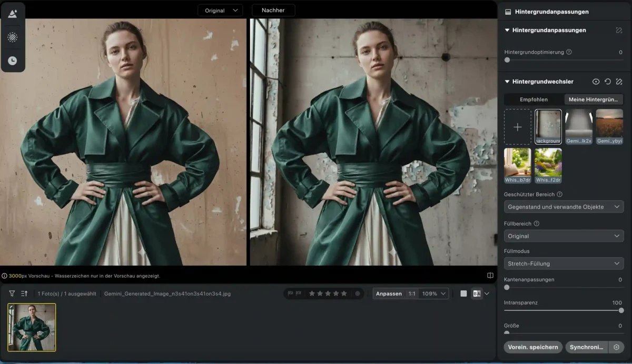Toggle Hintergrundwechsler visibility eye icon

coord(596,82)
